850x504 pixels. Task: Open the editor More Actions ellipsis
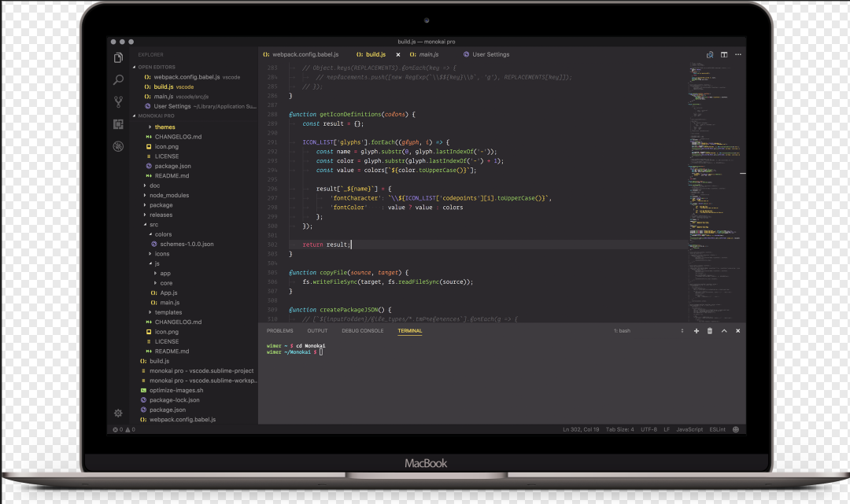[737, 55]
